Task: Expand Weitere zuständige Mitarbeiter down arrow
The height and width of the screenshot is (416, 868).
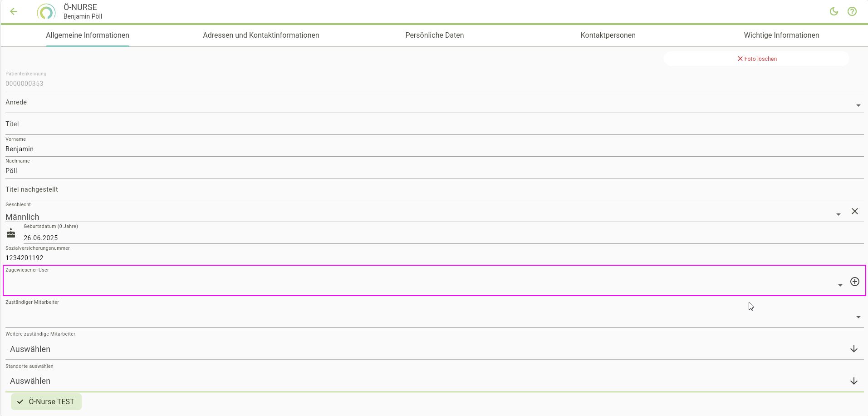Action: click(853, 349)
